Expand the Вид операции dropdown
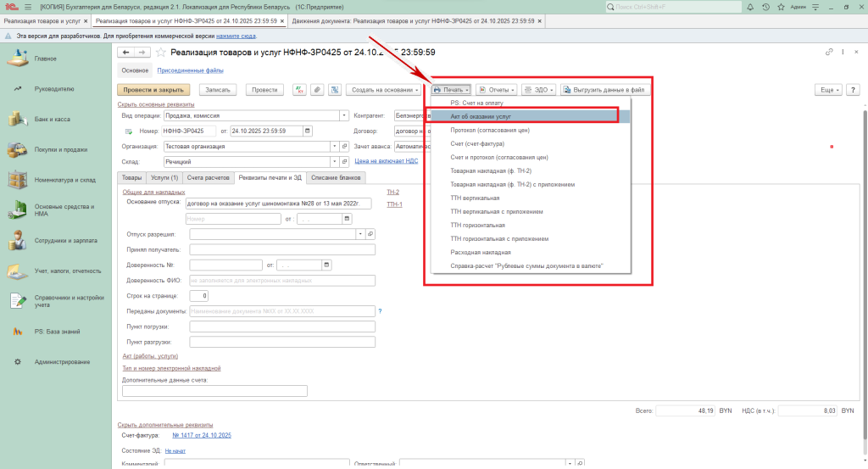This screenshot has width=868, height=469. [x=344, y=115]
